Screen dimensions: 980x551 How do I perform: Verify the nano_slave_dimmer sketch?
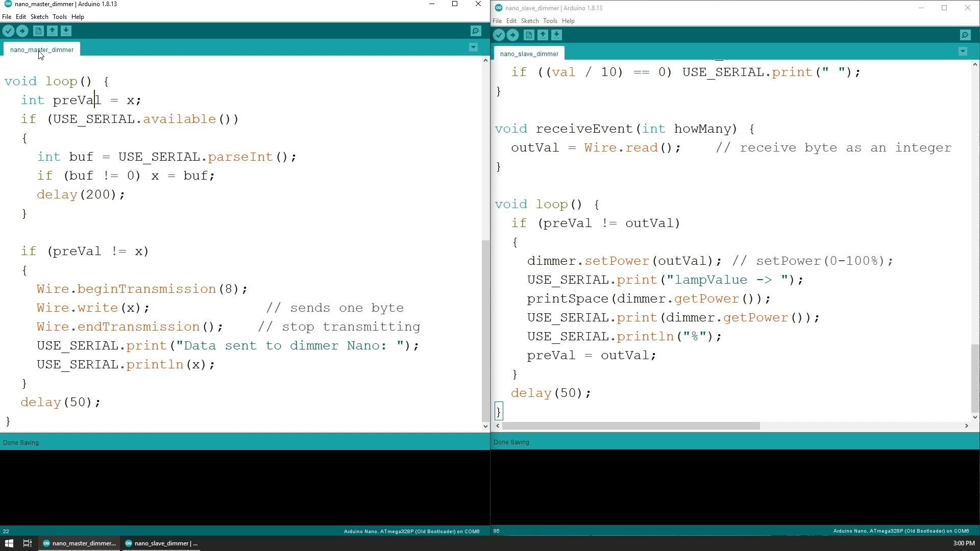pos(499,35)
